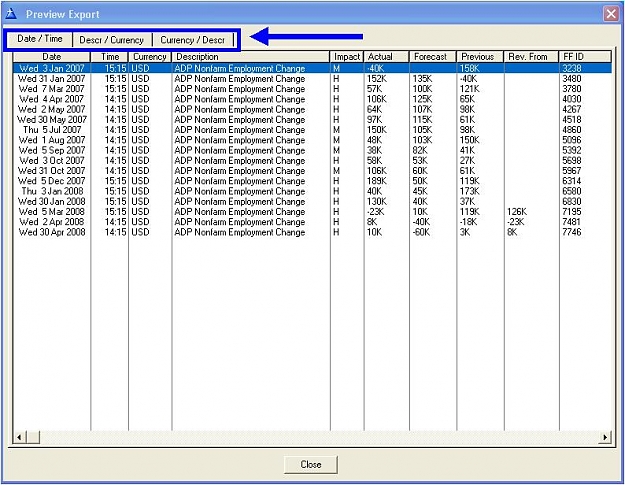625x485 pixels.
Task: Click Forecast value 82K
Action: click(420, 150)
